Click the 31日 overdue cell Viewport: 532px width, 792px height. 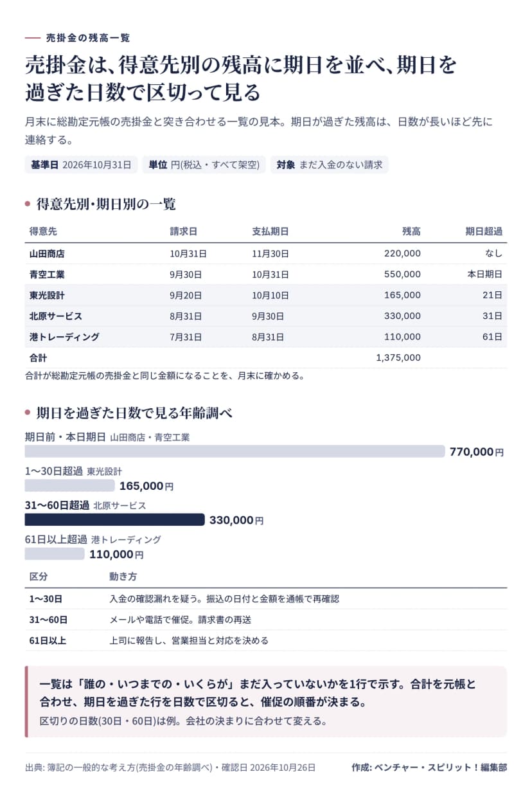[x=493, y=316]
